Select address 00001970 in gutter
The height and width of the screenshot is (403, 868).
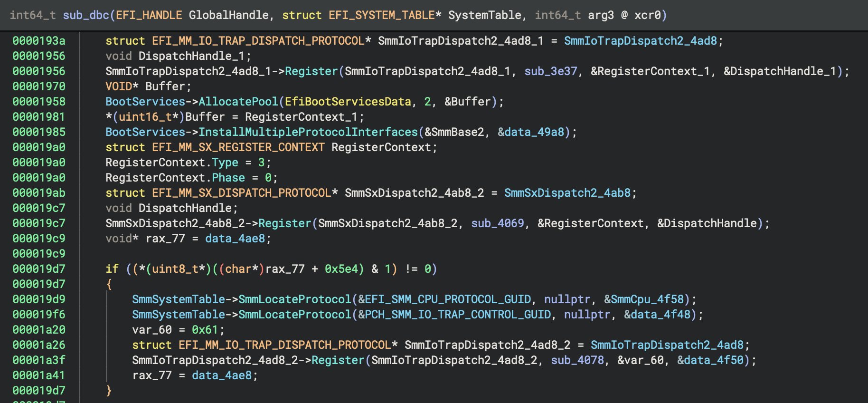click(39, 86)
